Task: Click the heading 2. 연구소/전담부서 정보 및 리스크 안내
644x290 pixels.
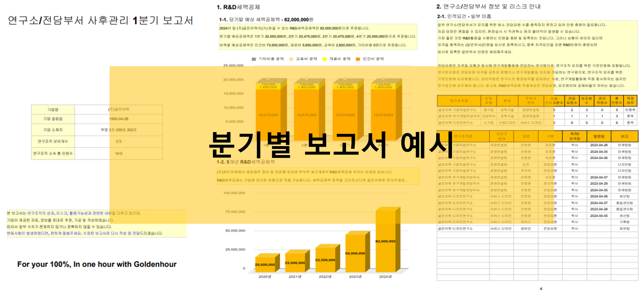Action: tap(488, 6)
